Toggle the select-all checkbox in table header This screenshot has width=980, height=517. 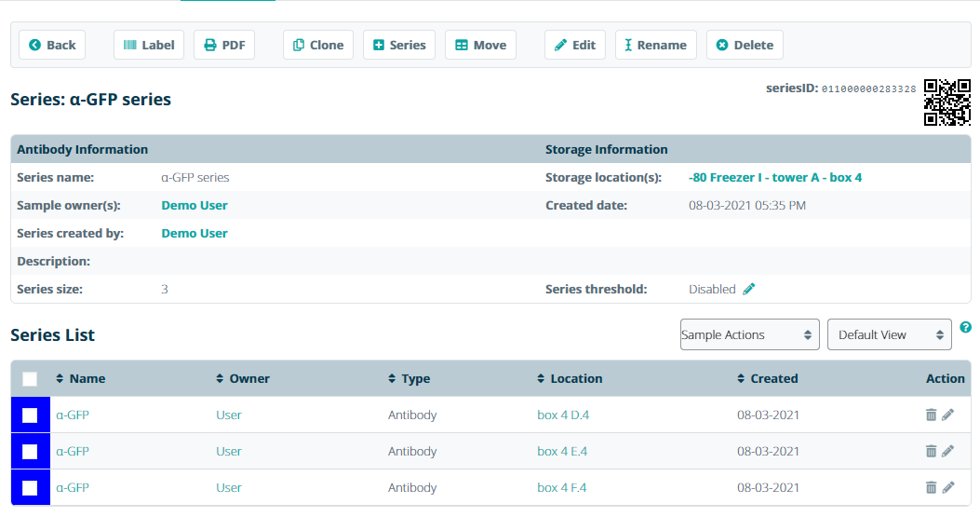30,379
